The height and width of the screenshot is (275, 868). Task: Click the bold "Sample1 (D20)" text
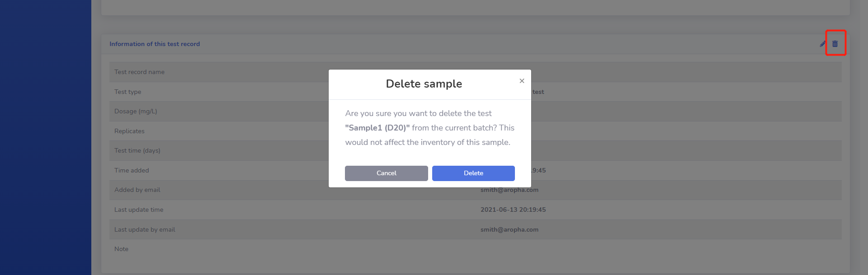point(377,128)
